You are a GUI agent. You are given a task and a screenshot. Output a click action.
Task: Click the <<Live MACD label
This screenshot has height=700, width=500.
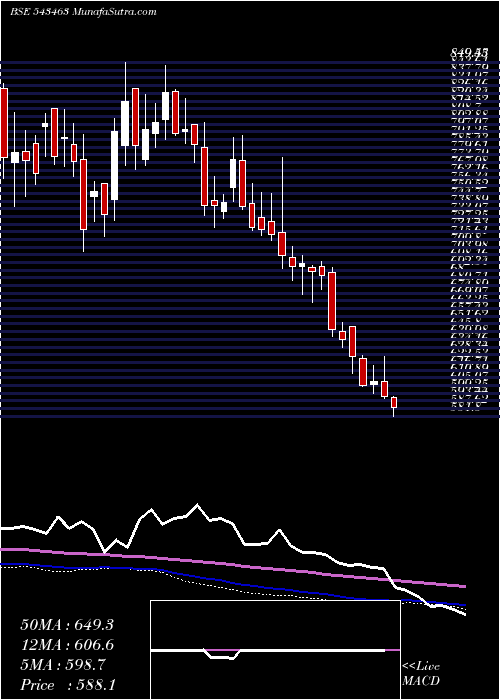[x=421, y=674]
